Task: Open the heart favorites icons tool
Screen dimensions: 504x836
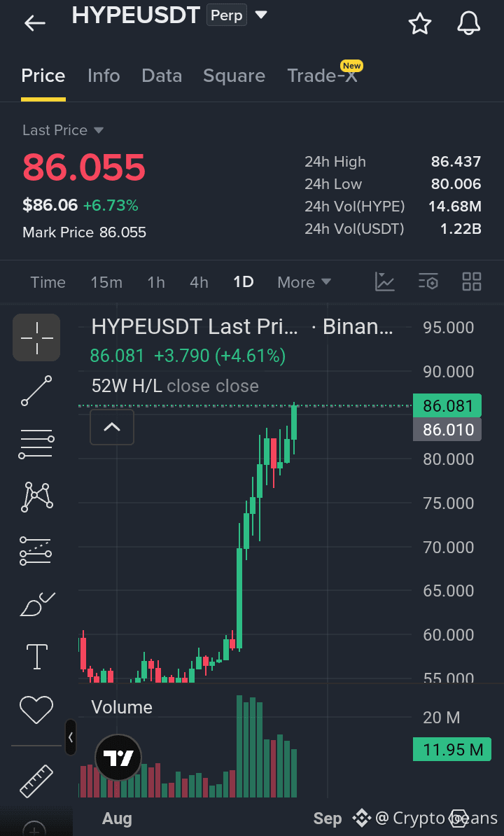Action: 37,710
